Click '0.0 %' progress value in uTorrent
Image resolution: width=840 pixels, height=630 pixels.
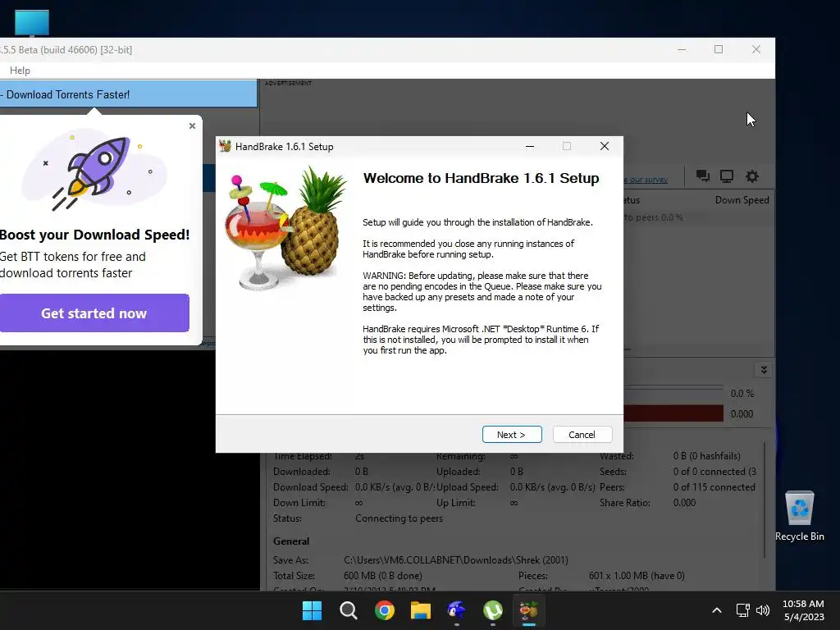[742, 393]
